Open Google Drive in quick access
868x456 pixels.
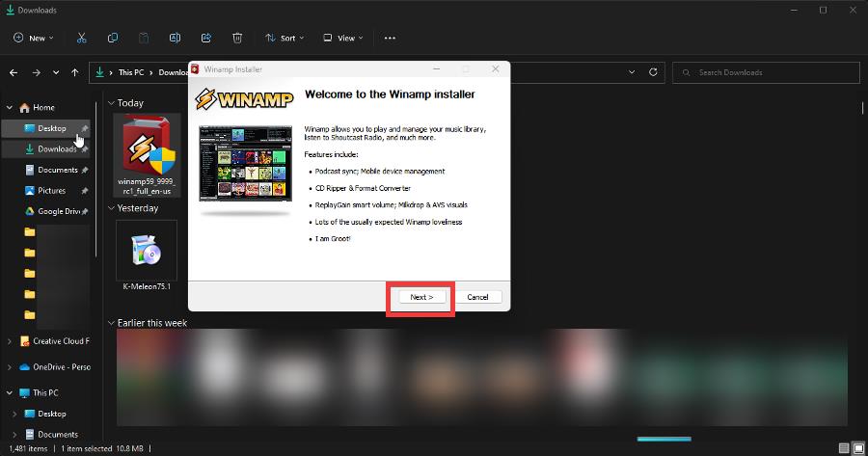click(46, 211)
